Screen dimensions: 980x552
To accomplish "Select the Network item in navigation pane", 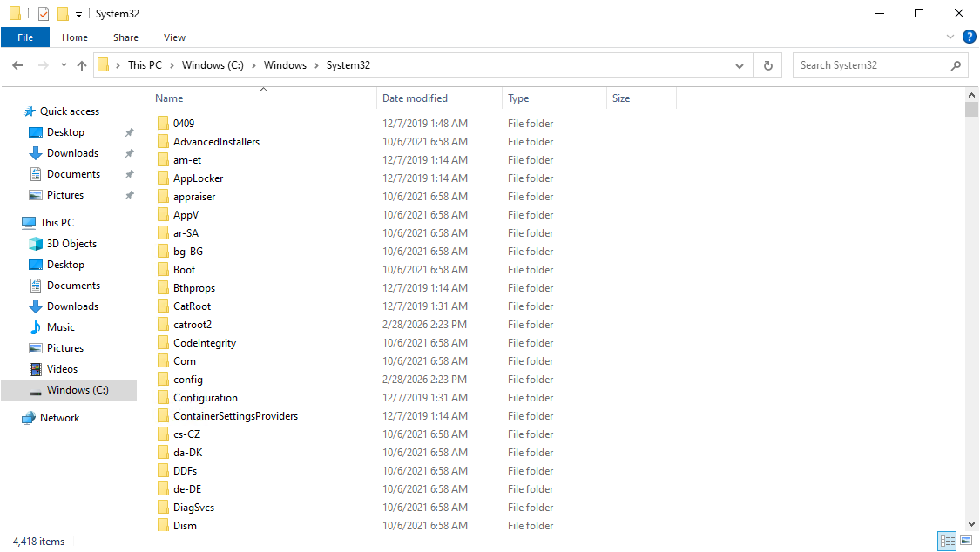I will point(59,418).
